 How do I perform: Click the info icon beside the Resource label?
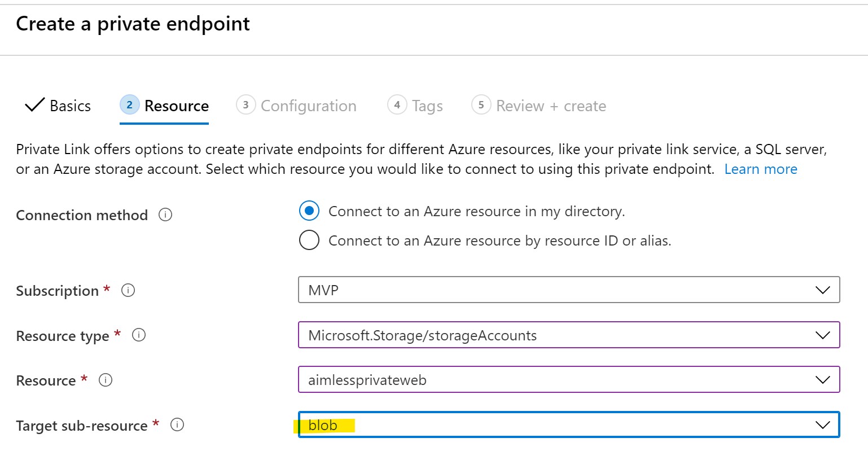coord(106,380)
